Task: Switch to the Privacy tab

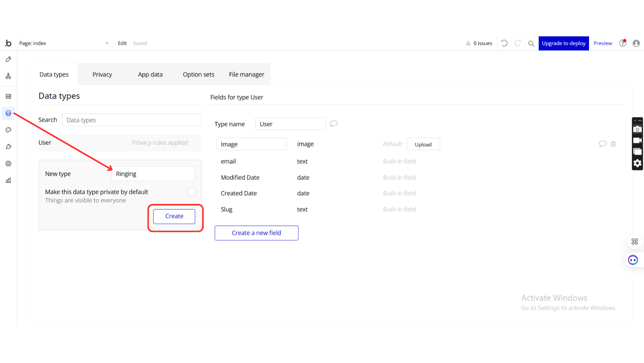Action: 102,74
